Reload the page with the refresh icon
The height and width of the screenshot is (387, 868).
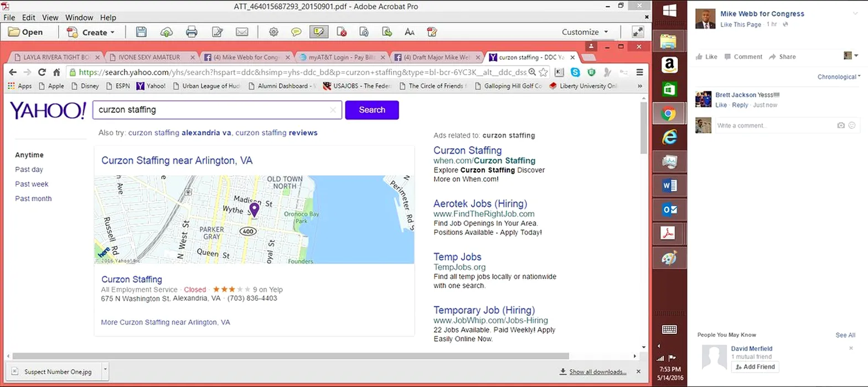point(42,72)
